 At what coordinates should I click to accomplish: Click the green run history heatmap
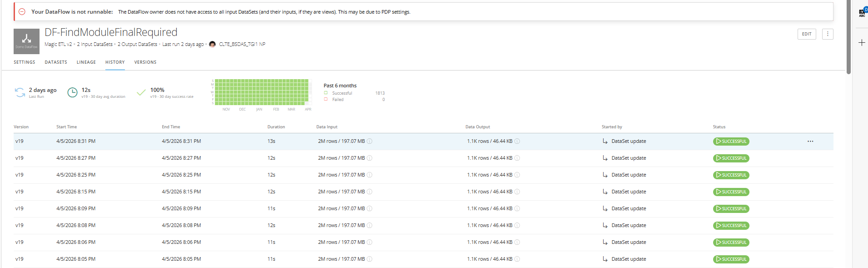point(262,92)
